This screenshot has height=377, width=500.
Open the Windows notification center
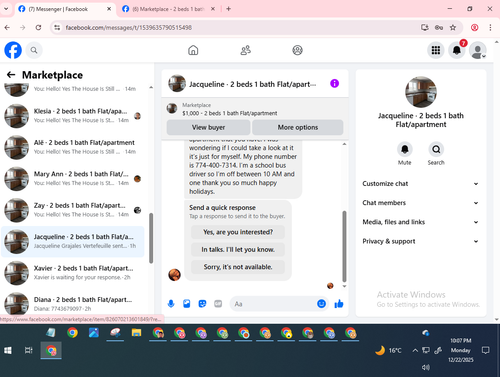tap(485, 350)
